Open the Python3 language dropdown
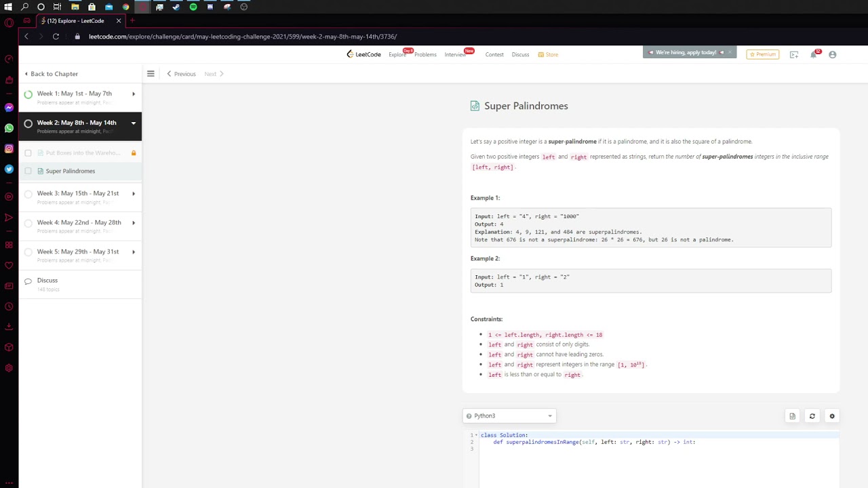Screen dimensions: 868x488 pyautogui.click(x=509, y=416)
